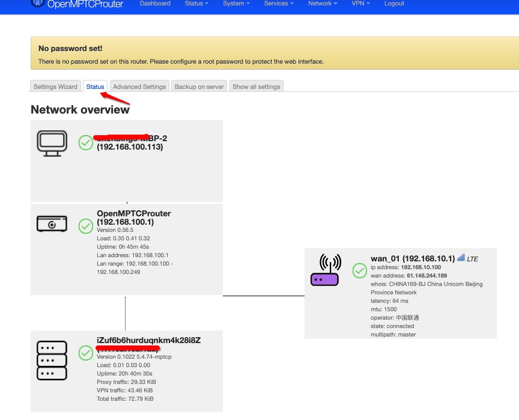Click green check beside OpenMPTCProuter router
Screen dimensions: 519x420
(x=86, y=226)
